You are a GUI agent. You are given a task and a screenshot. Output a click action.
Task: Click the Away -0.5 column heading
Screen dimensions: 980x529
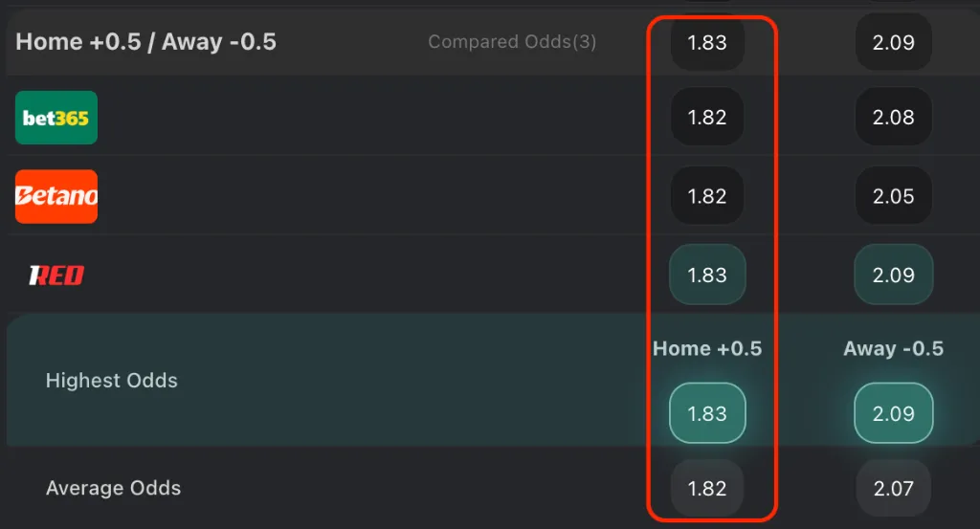[893, 348]
